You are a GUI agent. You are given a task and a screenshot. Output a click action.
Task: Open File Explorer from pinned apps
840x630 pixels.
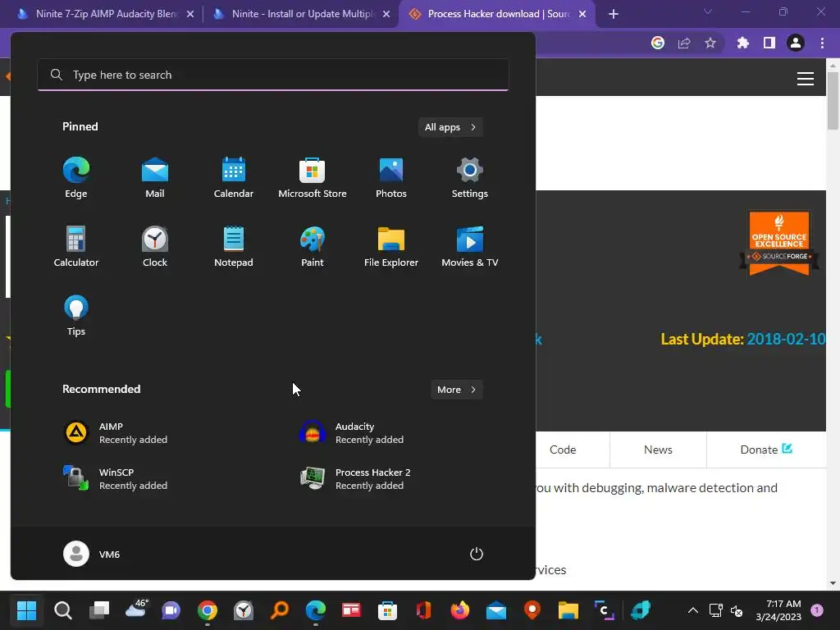click(x=391, y=246)
